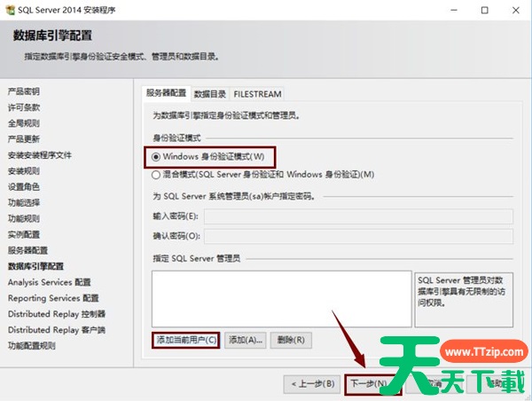This screenshot has height=401, width=532.
Task: Select 安装规则 step in sidebar
Action: tap(24, 171)
